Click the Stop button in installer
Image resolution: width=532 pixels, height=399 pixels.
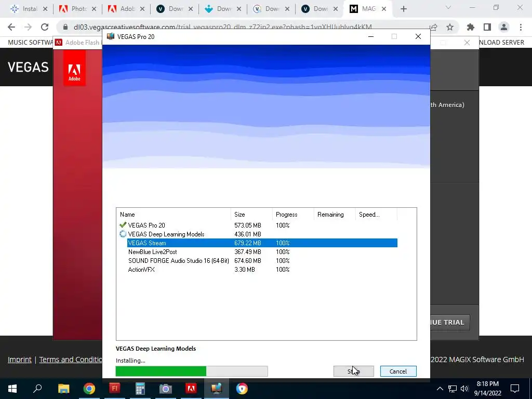coord(353,371)
